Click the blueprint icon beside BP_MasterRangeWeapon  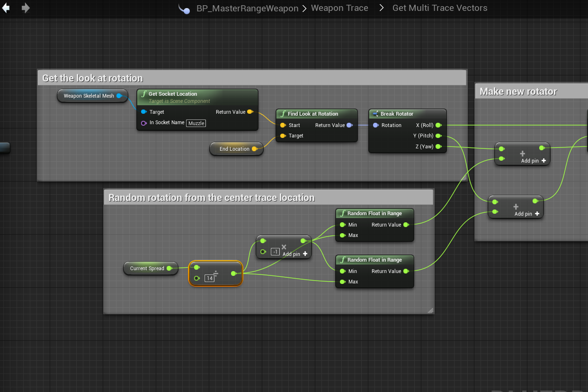184,9
